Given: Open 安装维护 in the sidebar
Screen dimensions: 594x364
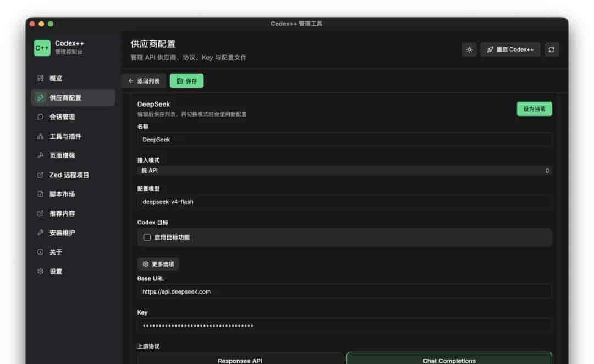Looking at the screenshot, I should [x=73, y=233].
